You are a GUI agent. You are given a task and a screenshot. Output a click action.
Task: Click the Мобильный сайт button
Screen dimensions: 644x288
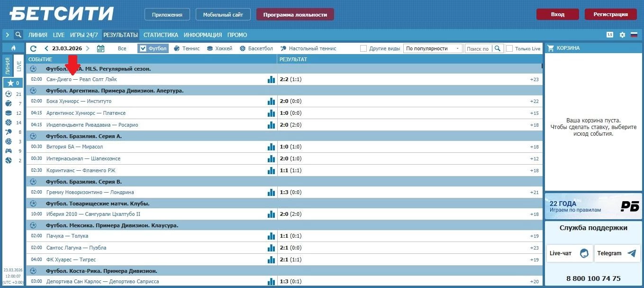(223, 14)
